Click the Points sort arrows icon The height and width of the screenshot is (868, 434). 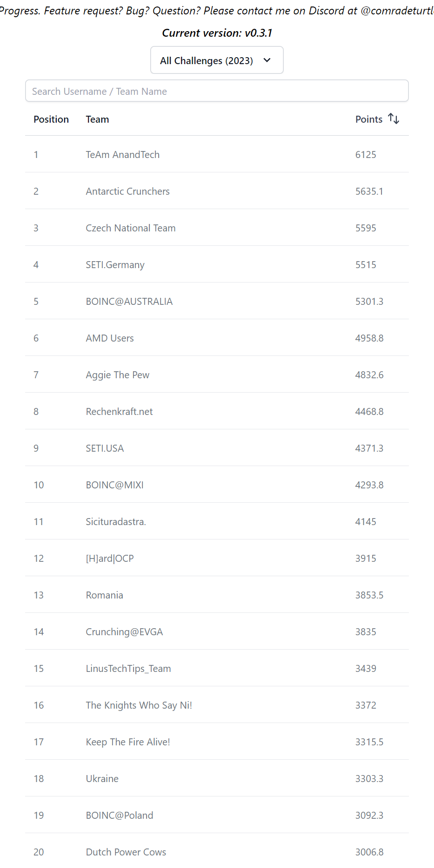click(x=394, y=119)
